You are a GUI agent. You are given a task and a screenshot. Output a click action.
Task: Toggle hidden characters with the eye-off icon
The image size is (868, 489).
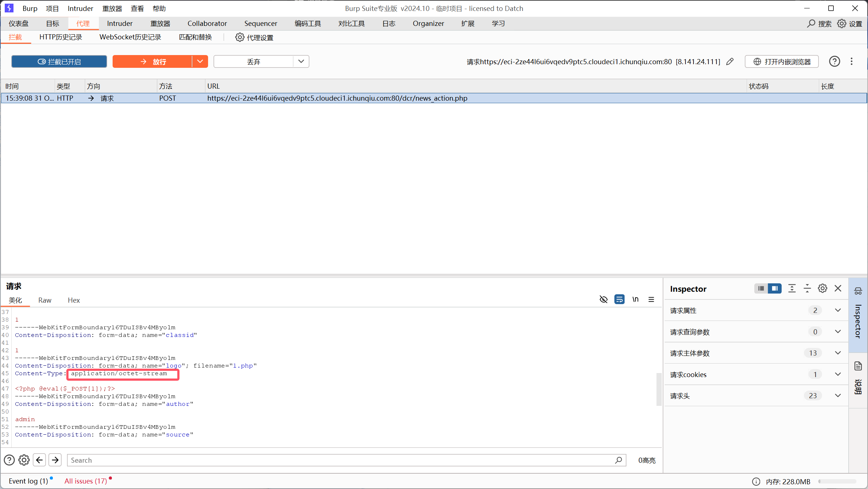pyautogui.click(x=603, y=299)
